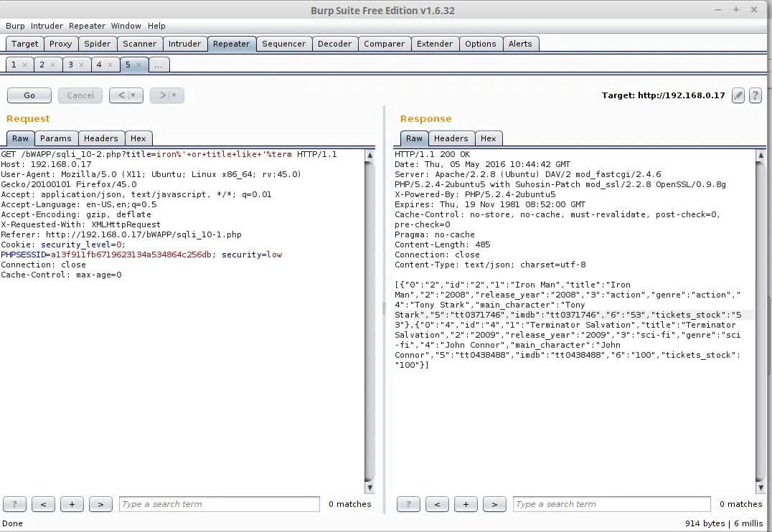Open the response search help icon
Screen dimensions: 772x532
408,504
